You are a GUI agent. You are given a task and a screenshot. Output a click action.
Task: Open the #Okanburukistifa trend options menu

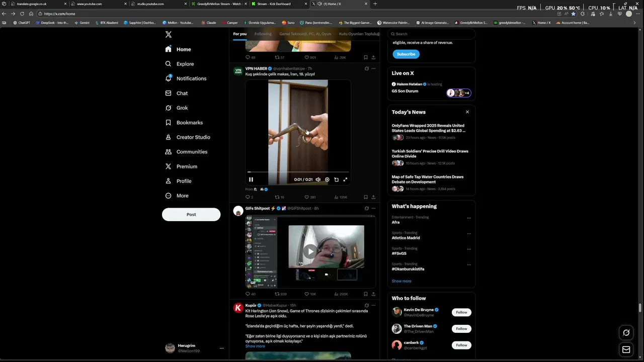469,265
